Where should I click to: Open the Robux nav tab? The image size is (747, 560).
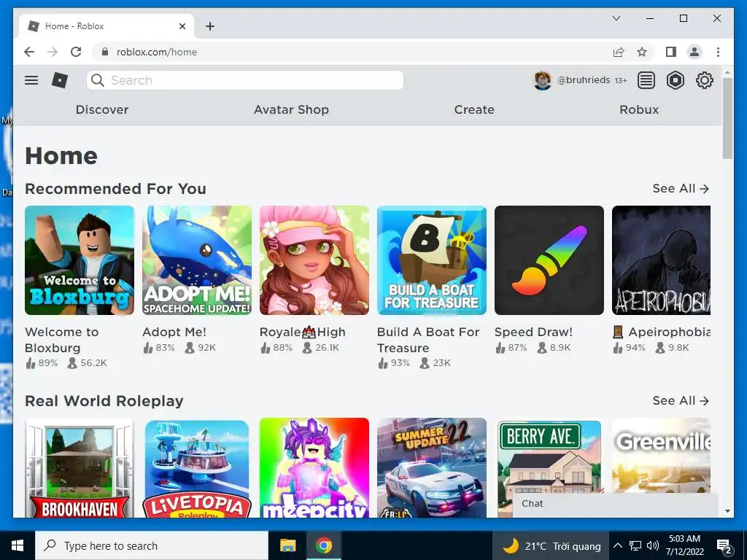pyautogui.click(x=639, y=109)
